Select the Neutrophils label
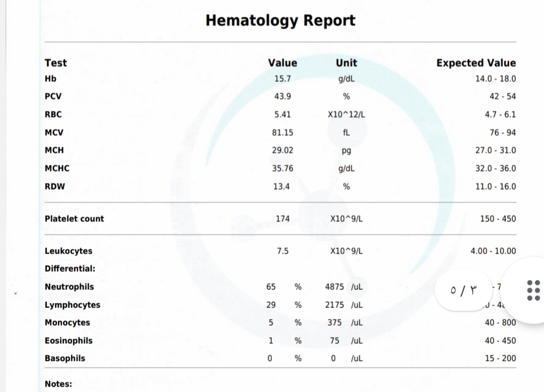The image size is (544, 392). tap(69, 287)
